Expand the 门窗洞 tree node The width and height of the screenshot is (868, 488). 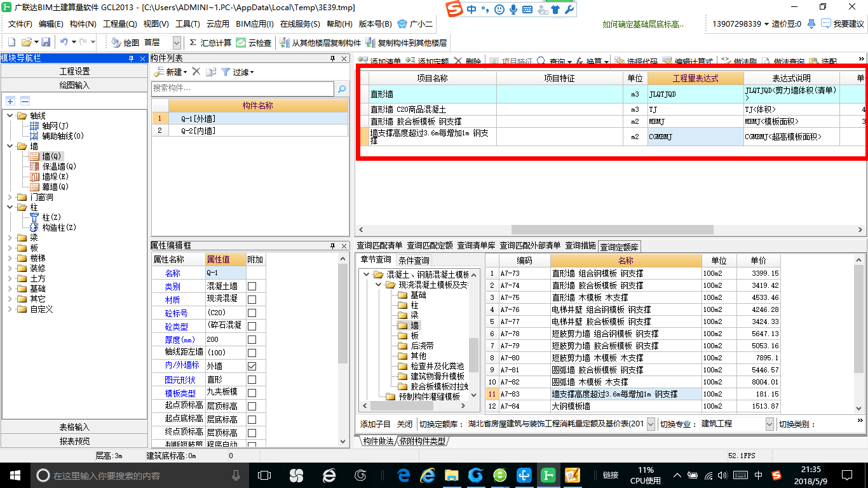(10, 197)
